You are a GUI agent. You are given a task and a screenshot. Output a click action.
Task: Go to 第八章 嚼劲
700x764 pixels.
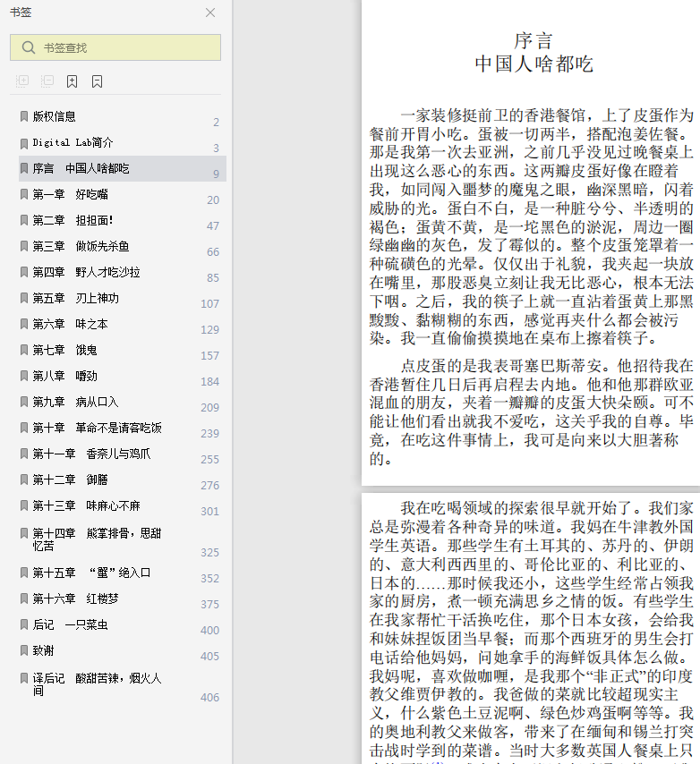click(64, 376)
